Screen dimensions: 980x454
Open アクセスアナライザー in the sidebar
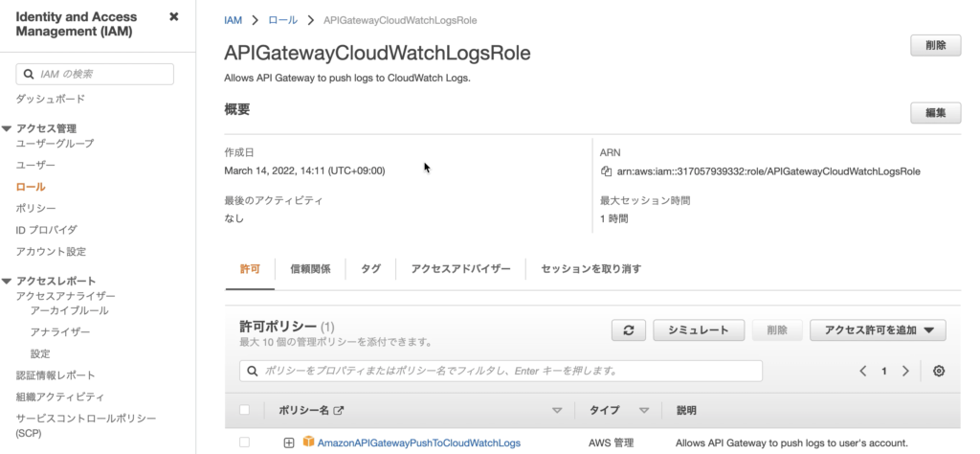point(66,296)
